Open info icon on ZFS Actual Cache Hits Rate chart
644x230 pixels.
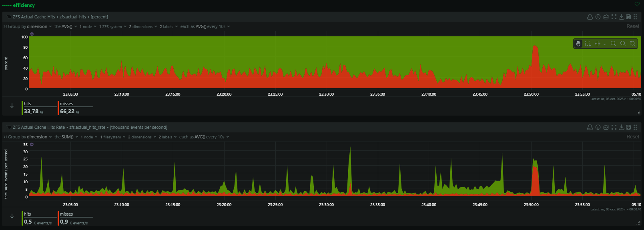598,127
